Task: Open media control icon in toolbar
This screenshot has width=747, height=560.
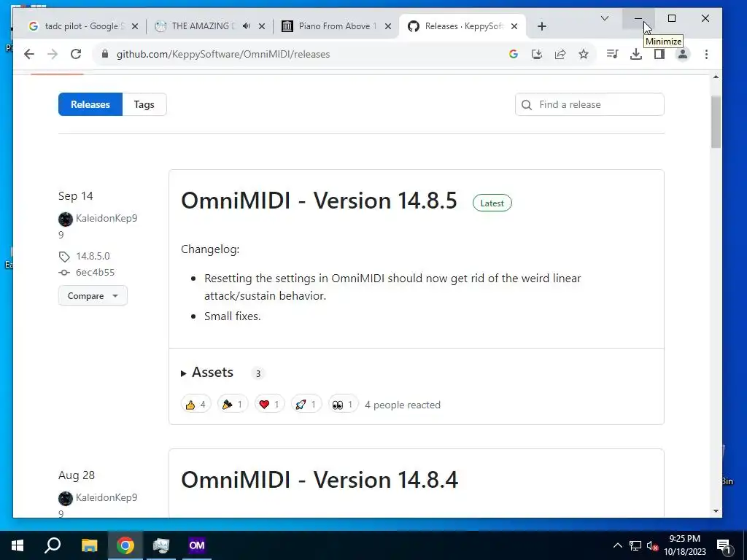Action: [x=612, y=54]
